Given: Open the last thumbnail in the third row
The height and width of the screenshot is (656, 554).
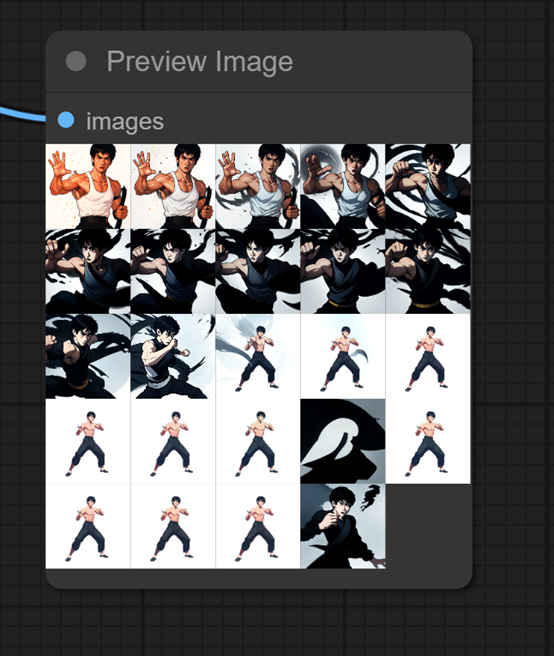Looking at the screenshot, I should [x=428, y=356].
